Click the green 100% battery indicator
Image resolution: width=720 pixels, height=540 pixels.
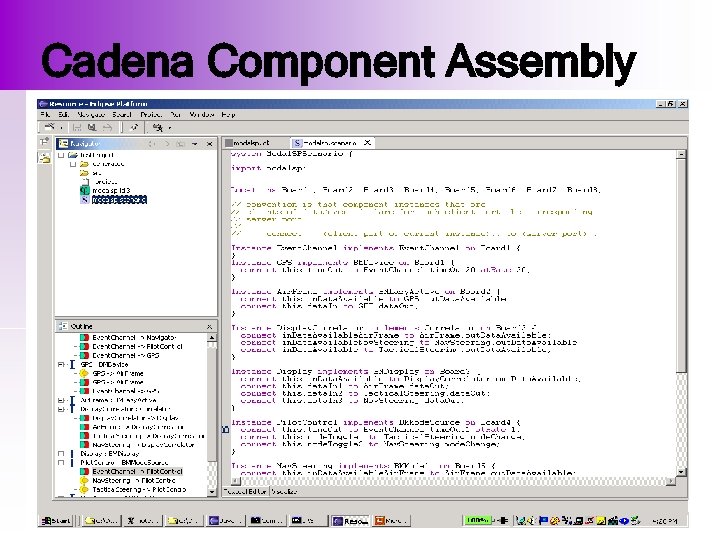(477, 520)
